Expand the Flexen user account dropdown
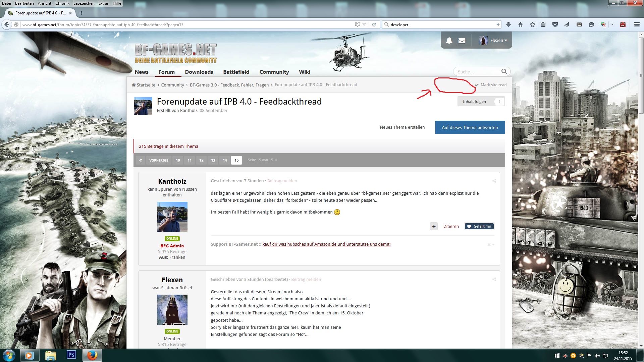The width and height of the screenshot is (644, 362). (493, 41)
